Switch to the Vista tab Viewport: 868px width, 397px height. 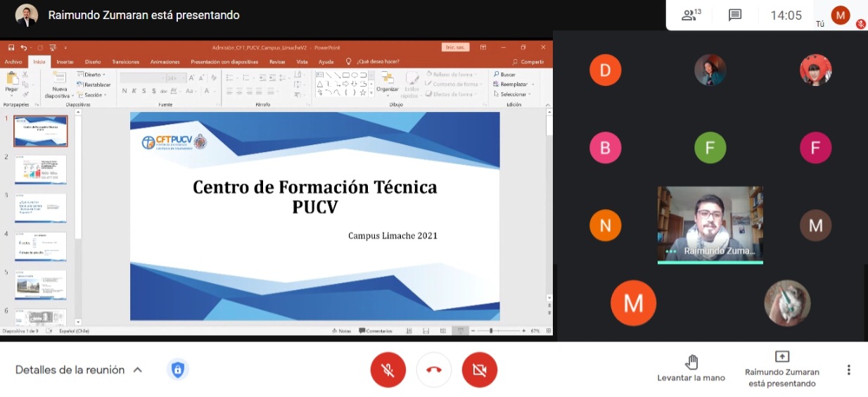(x=302, y=62)
